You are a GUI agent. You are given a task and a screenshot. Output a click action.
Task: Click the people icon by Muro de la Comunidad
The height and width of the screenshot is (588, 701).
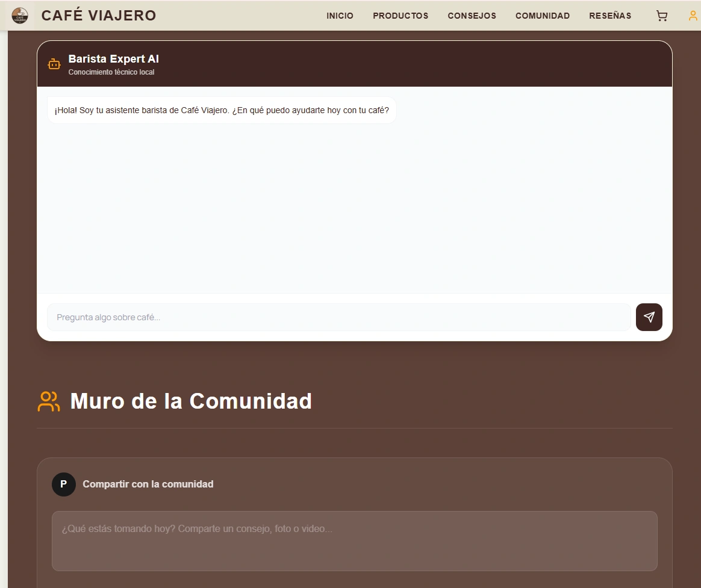(x=49, y=401)
